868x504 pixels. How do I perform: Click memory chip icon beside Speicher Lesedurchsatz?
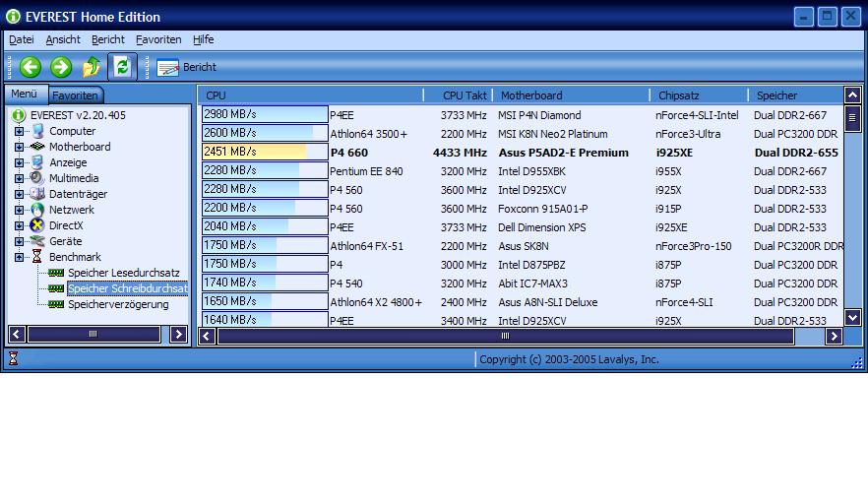pyautogui.click(x=56, y=273)
